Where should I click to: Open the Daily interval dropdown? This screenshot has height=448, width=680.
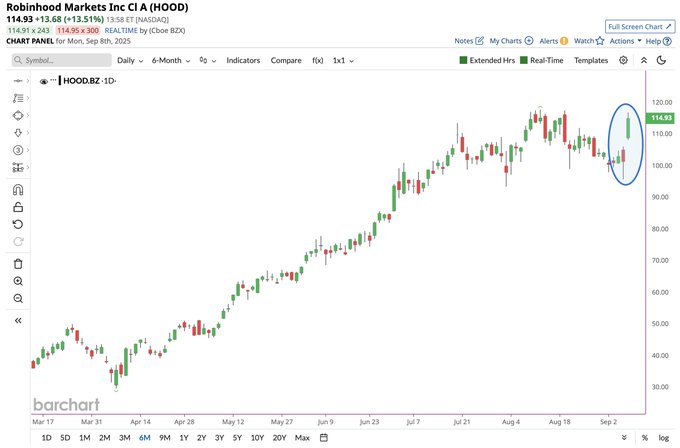click(130, 60)
